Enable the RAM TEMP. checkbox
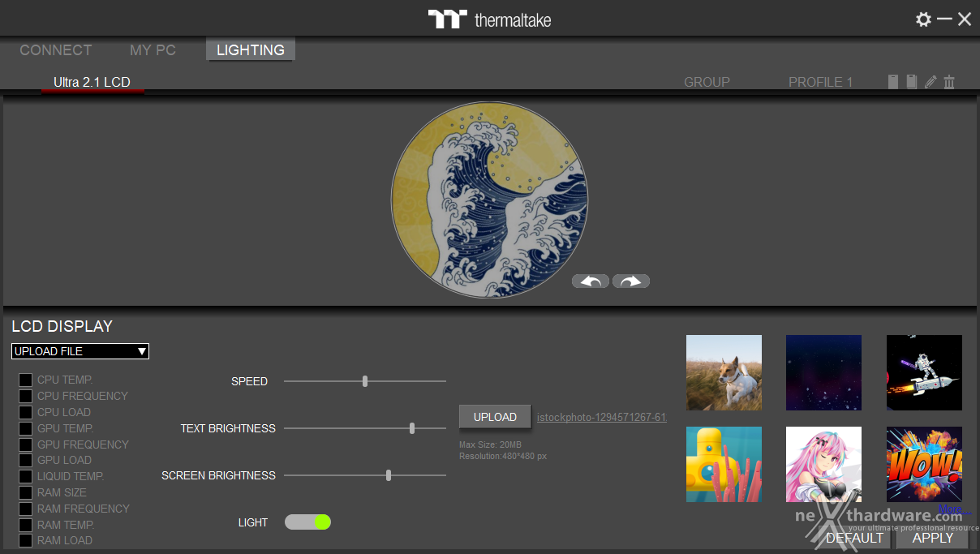This screenshot has width=980, height=554. pyautogui.click(x=26, y=525)
